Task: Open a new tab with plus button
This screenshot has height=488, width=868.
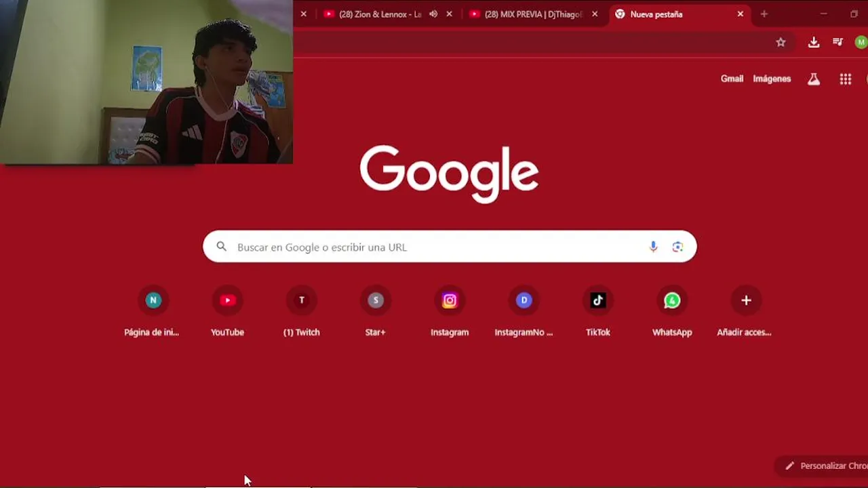Action: pos(764,14)
